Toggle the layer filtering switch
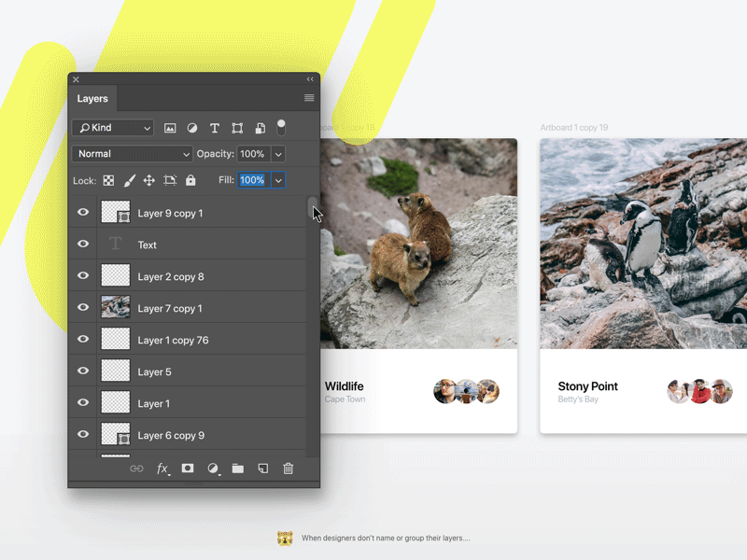The height and width of the screenshot is (560, 747). pyautogui.click(x=284, y=128)
